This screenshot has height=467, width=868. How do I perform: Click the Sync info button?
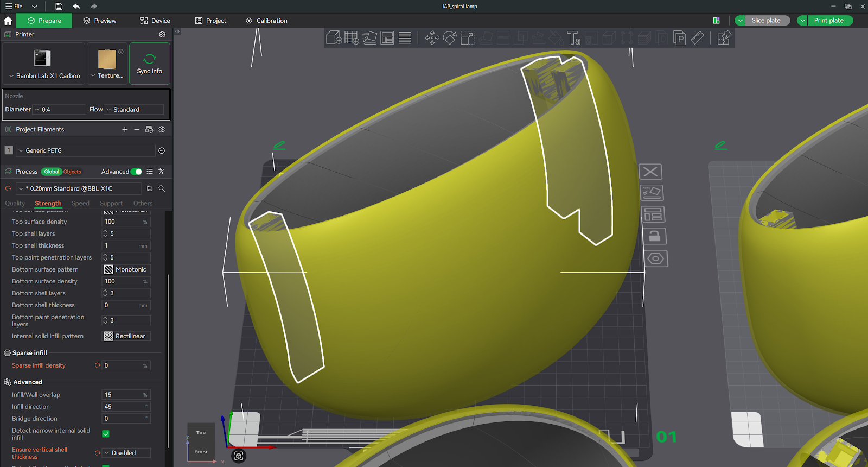coord(150,64)
